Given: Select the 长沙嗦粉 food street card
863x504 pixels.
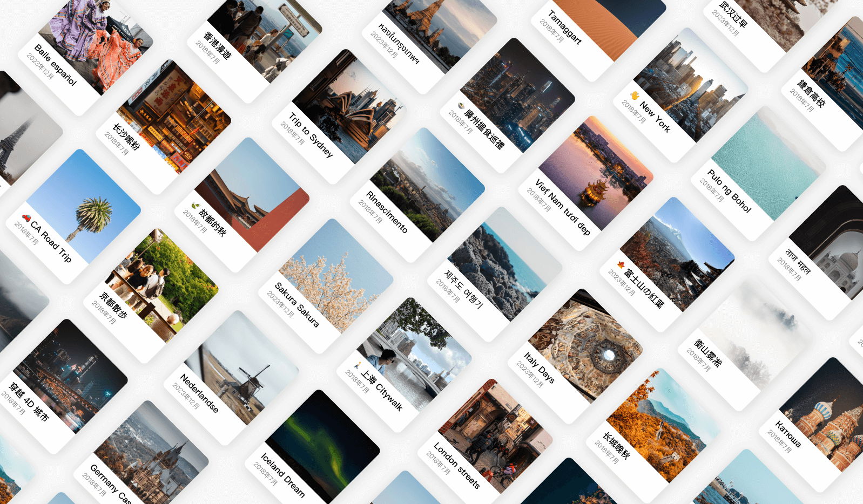Looking at the screenshot, I should (x=163, y=127).
